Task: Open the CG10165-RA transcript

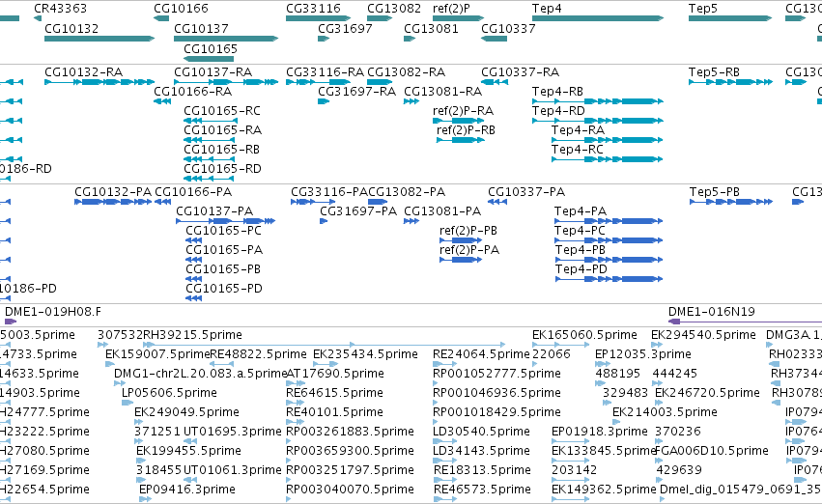Action: [223, 130]
